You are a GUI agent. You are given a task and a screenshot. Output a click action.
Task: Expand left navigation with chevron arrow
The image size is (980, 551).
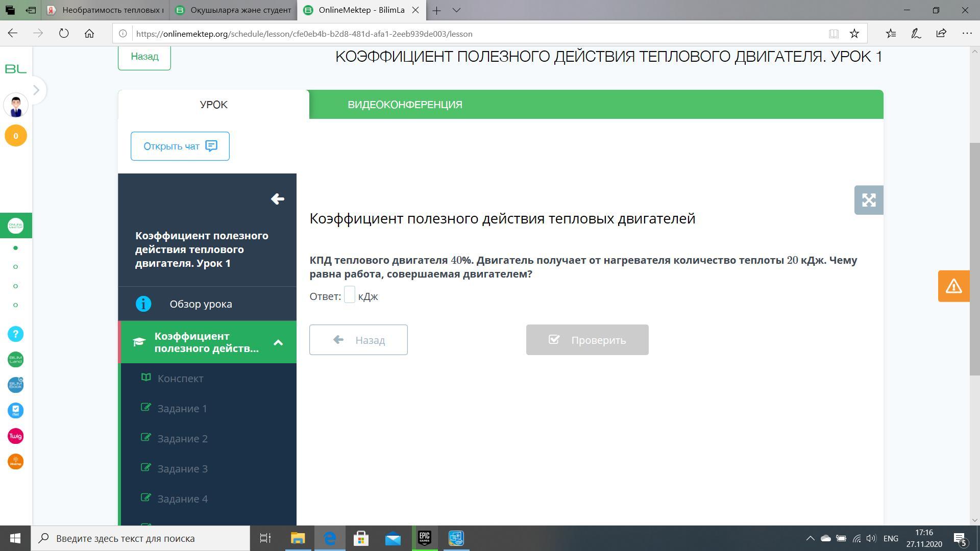click(36, 90)
